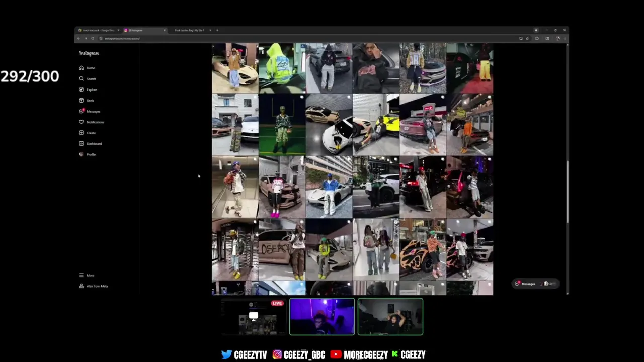The width and height of the screenshot is (644, 362).
Task: Open the Messages icon with notification badge
Action: click(x=81, y=111)
